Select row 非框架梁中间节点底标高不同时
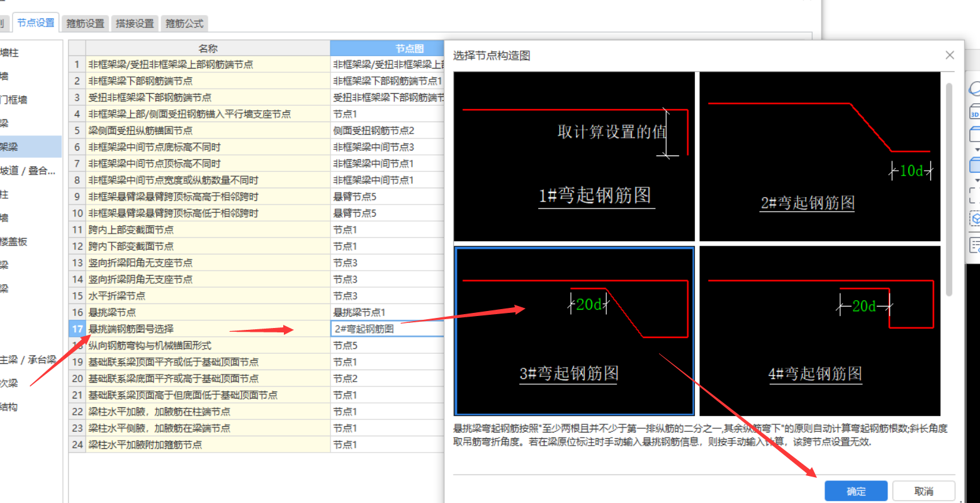The image size is (980, 503). point(208,147)
